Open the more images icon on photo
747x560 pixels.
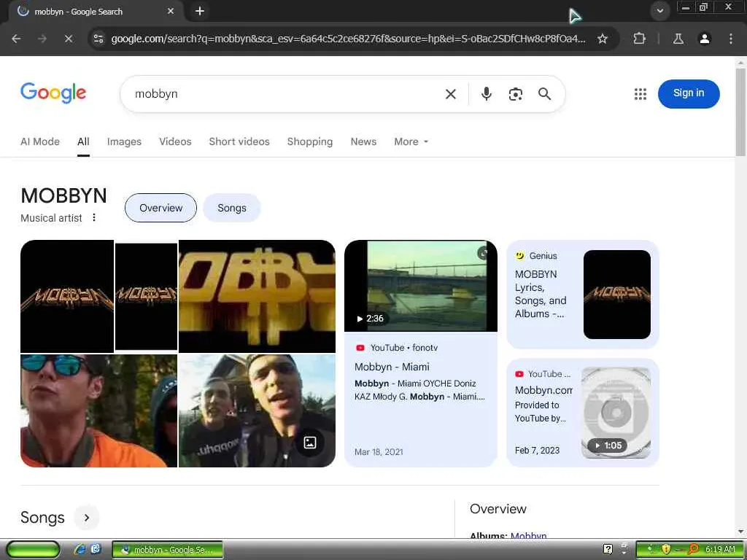coord(309,443)
